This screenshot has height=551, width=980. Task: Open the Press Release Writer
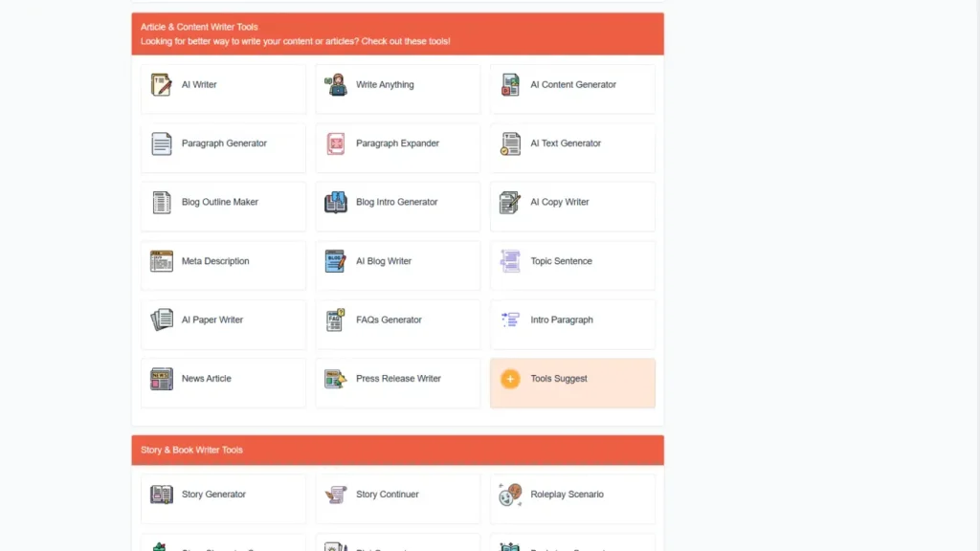pos(397,383)
